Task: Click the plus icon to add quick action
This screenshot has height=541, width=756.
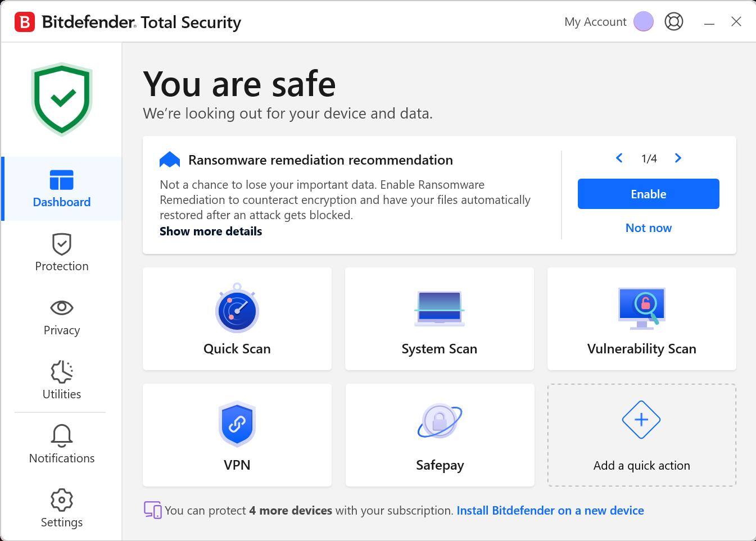Action: click(641, 420)
